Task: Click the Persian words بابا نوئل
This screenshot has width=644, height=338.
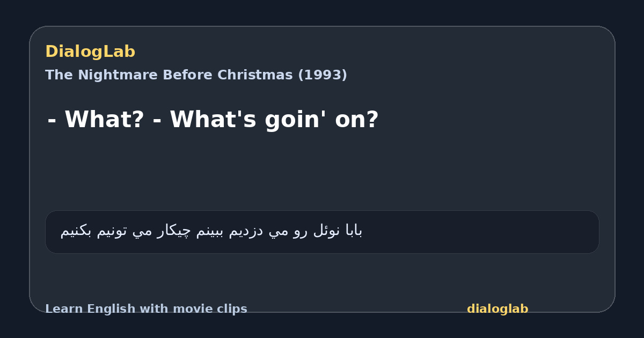Action: (338, 231)
